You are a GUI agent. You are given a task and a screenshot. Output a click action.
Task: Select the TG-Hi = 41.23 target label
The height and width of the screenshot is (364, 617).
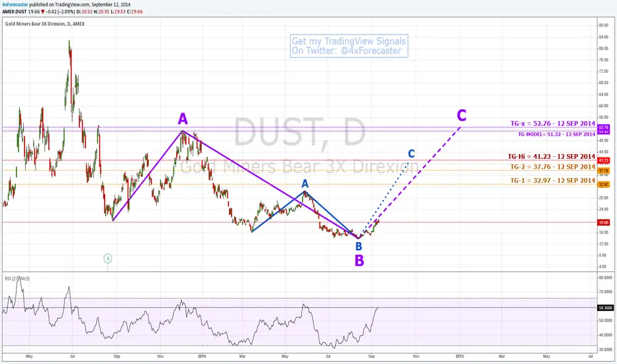point(551,156)
